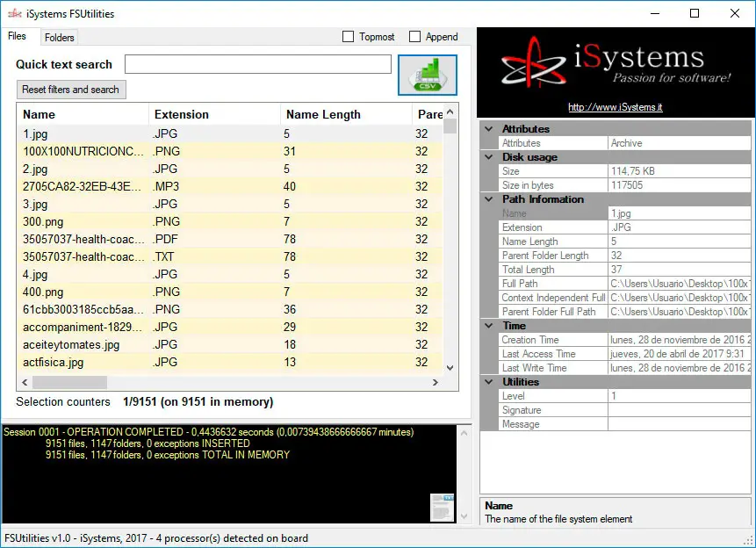The height and width of the screenshot is (548, 756).
Task: Click the Quick text search field
Action: tap(257, 64)
